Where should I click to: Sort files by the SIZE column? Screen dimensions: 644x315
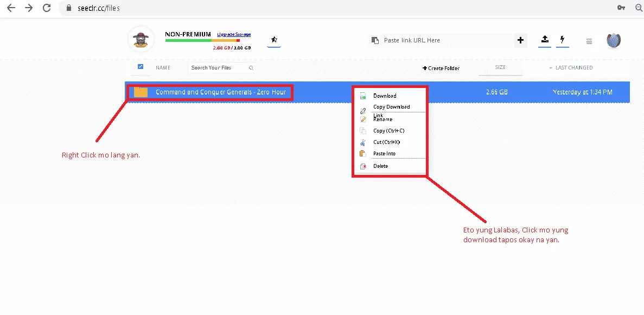coord(500,67)
